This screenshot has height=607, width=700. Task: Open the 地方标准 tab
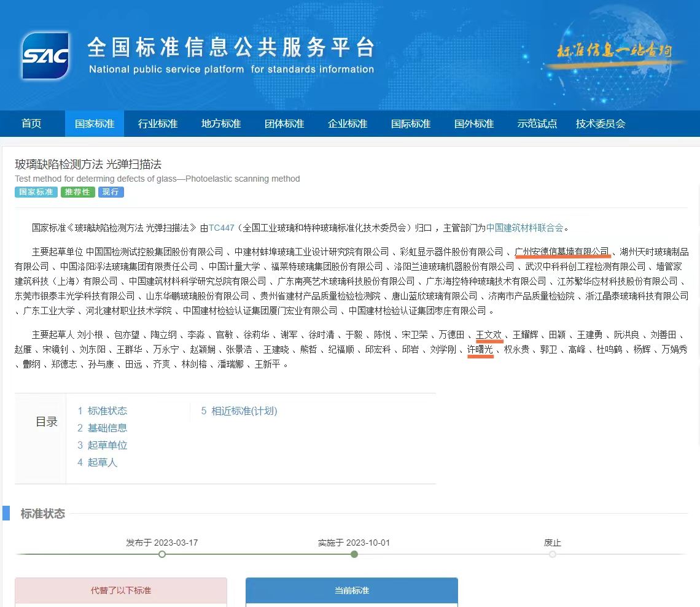coord(221,123)
